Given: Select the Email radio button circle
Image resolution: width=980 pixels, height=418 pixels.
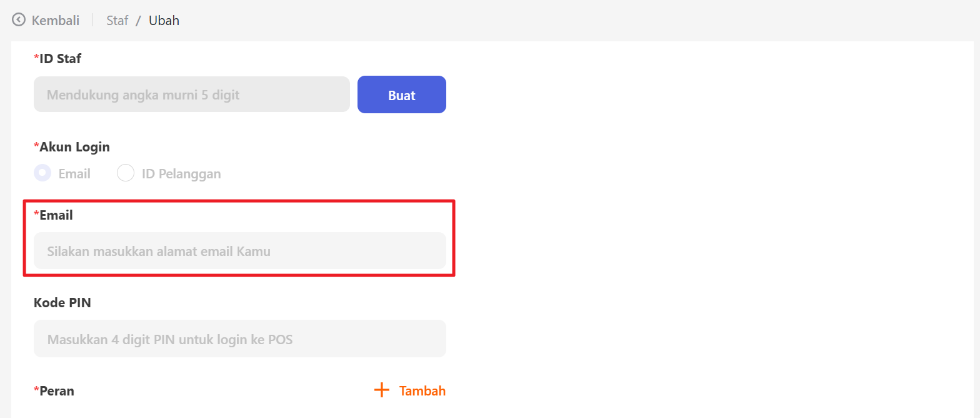Looking at the screenshot, I should click(42, 173).
